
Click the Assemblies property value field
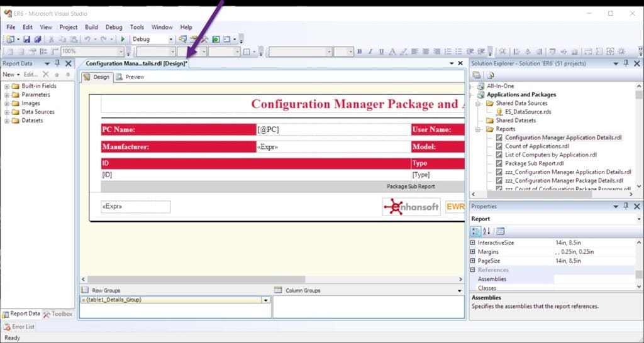tap(594, 279)
